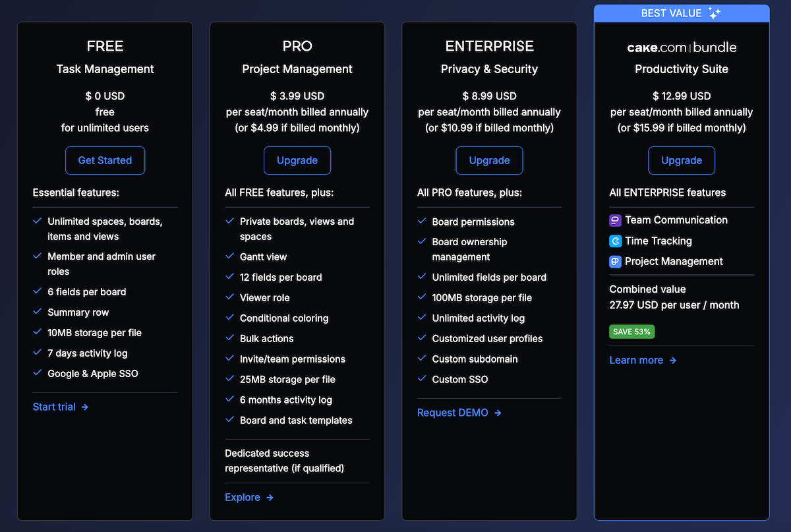Click the Team Communication app icon
This screenshot has width=791, height=532.
[615, 220]
